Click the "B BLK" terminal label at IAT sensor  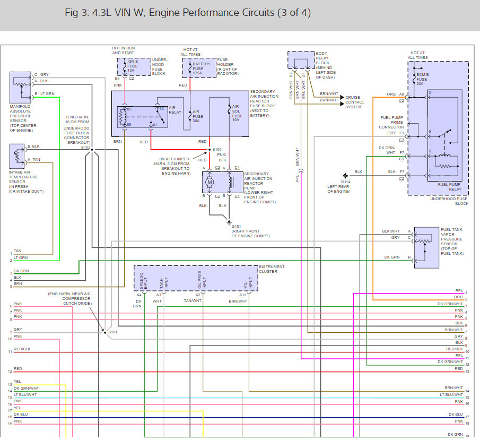click(x=33, y=147)
